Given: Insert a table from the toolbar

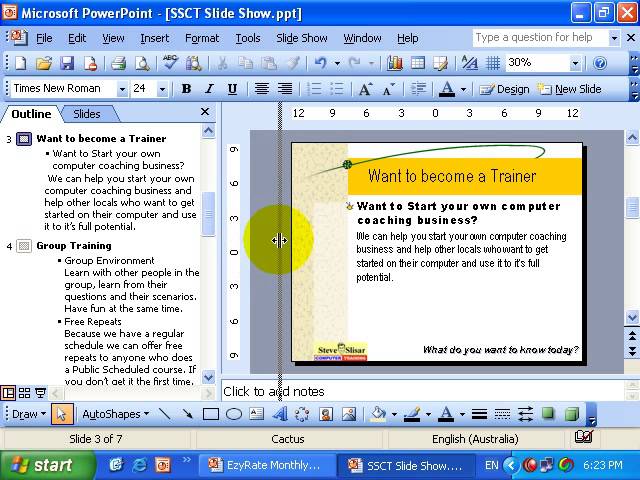Looking at the screenshot, I should [x=418, y=63].
